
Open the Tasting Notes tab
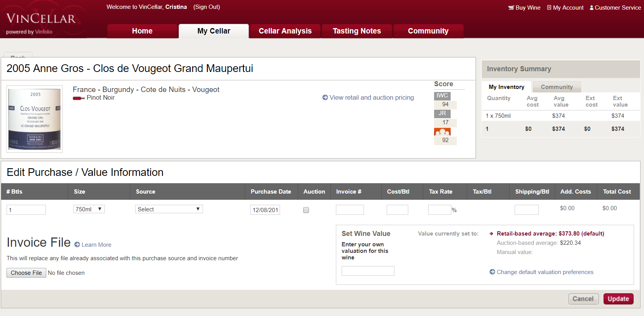(x=357, y=31)
